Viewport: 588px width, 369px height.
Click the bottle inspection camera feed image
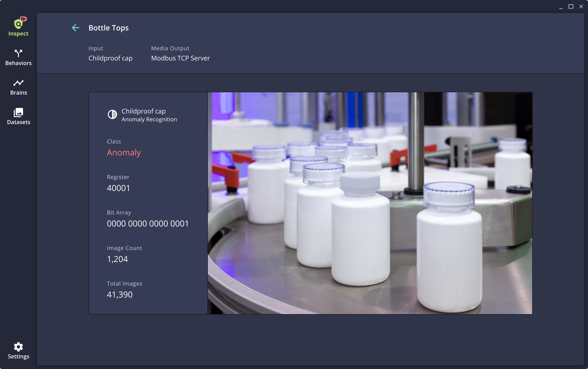click(369, 202)
